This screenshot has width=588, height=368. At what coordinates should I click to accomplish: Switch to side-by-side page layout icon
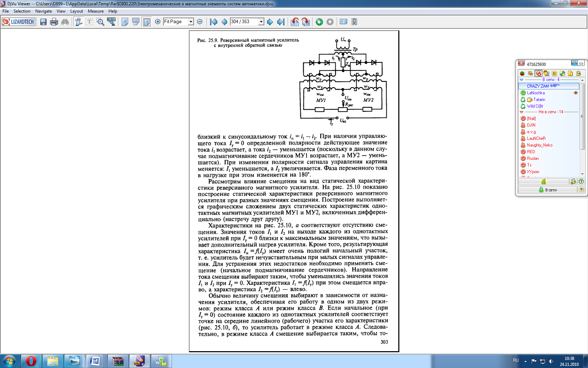[147, 22]
